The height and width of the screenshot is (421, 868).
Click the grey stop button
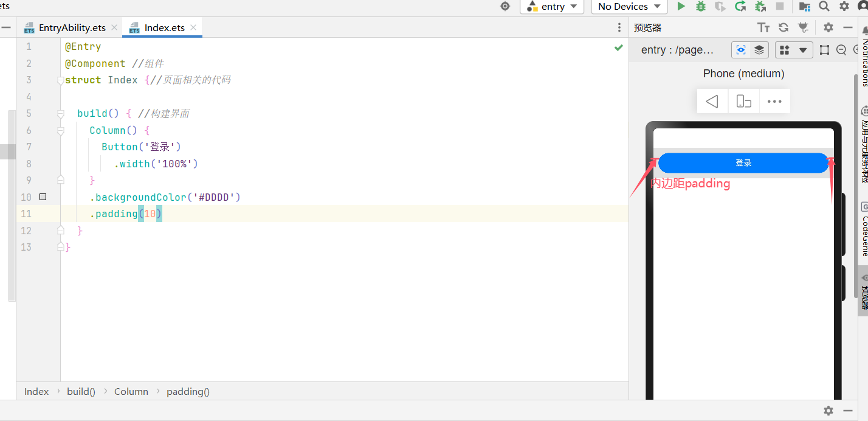pos(779,6)
